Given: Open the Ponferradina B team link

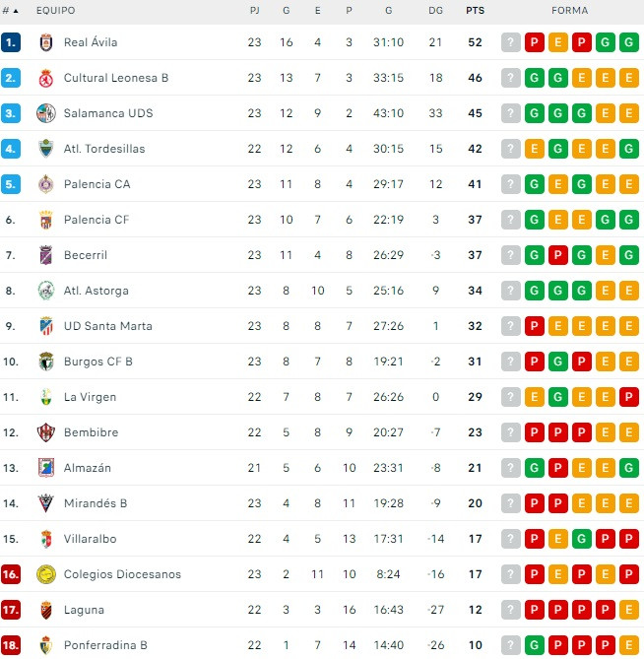Looking at the screenshot, I should (105, 645).
